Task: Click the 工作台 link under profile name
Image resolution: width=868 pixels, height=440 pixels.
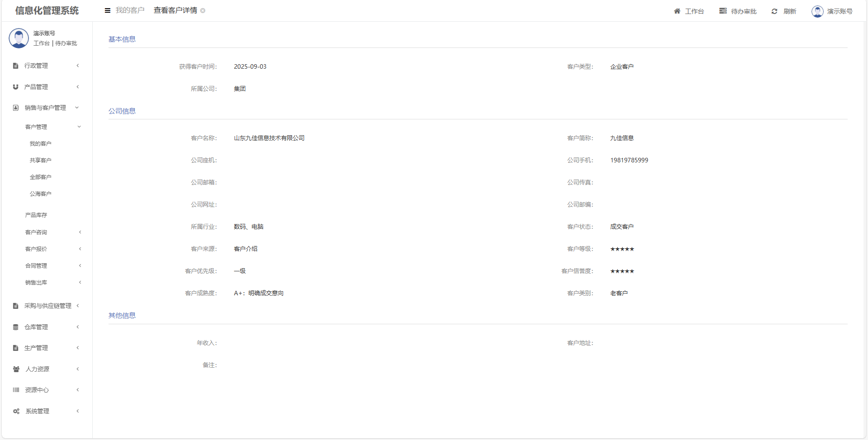Action: click(41, 43)
